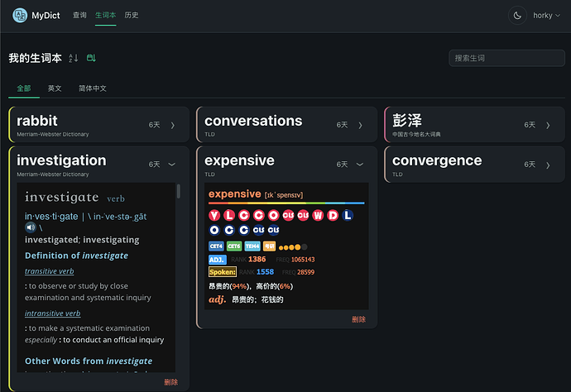Click the MyDict logo icon
Image resolution: width=571 pixels, height=392 pixels.
click(20, 15)
